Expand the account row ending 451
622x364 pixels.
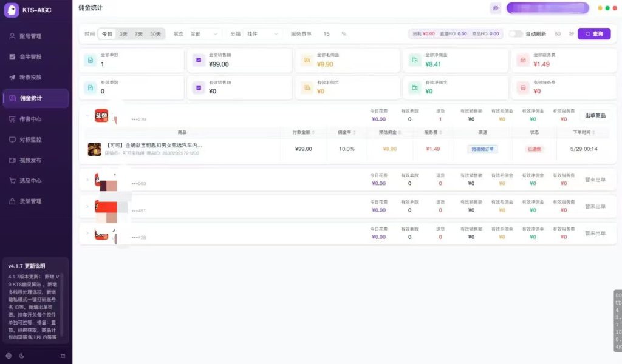[87, 206]
